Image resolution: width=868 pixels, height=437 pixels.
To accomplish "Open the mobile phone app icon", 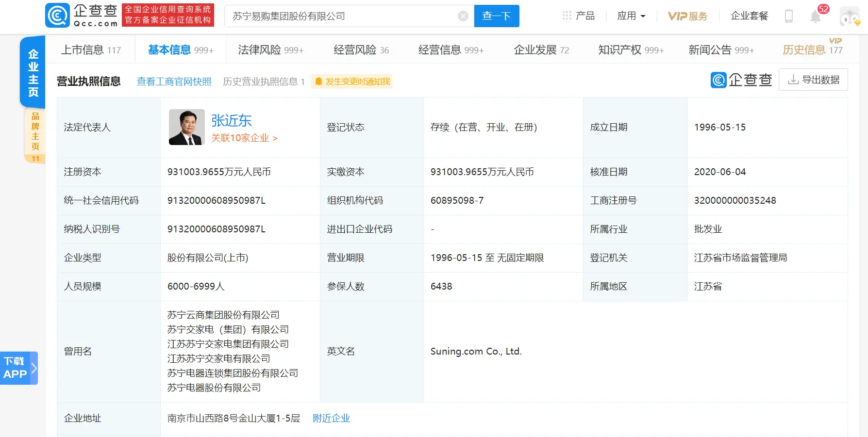I will [789, 16].
